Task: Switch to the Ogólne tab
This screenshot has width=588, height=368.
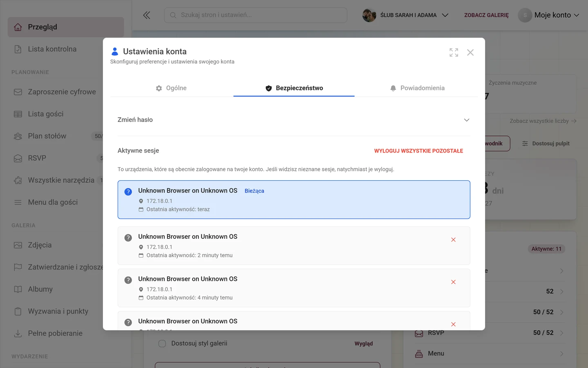Action: (171, 88)
